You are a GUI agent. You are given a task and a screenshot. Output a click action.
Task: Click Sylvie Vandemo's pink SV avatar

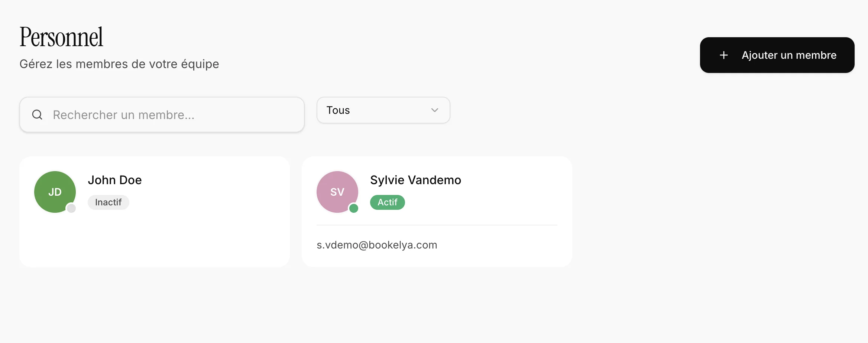point(337,191)
